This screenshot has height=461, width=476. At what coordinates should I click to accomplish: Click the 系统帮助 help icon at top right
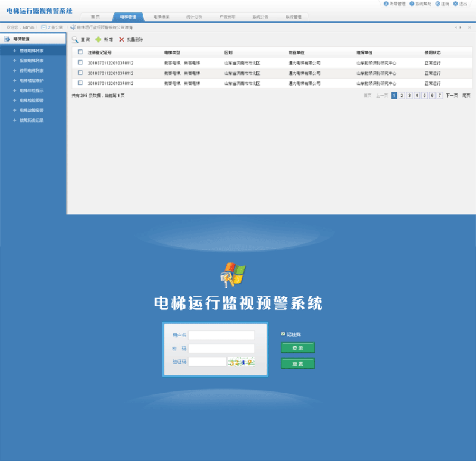tap(412, 4)
